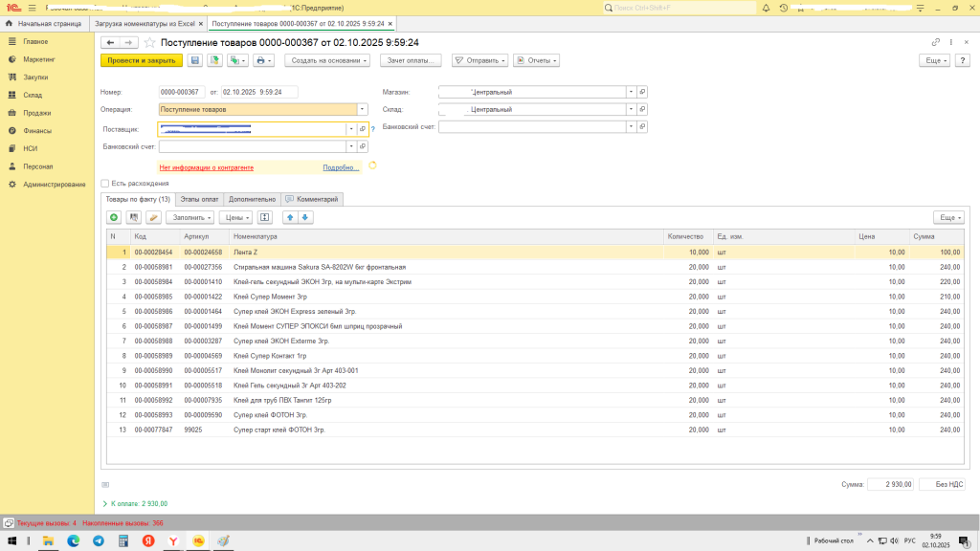The height and width of the screenshot is (551, 980).
Task: Switch to the Дополнительно tab
Action: click(x=252, y=199)
